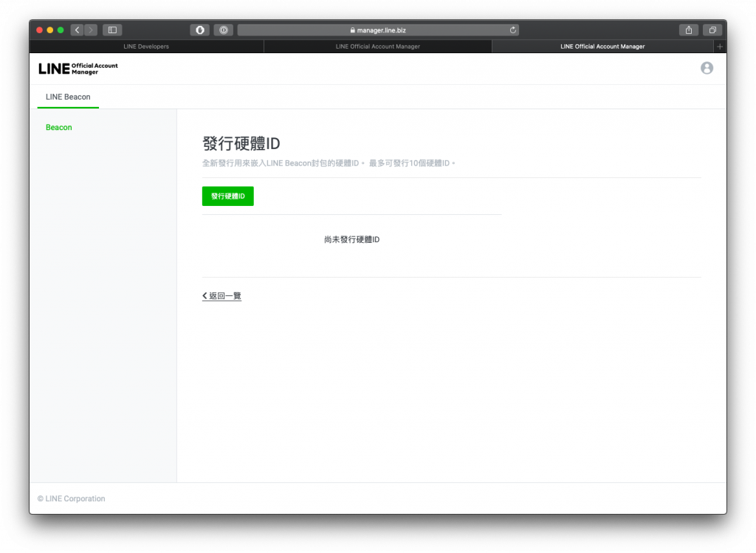Focus the manager.line.biz address bar

[x=378, y=30]
